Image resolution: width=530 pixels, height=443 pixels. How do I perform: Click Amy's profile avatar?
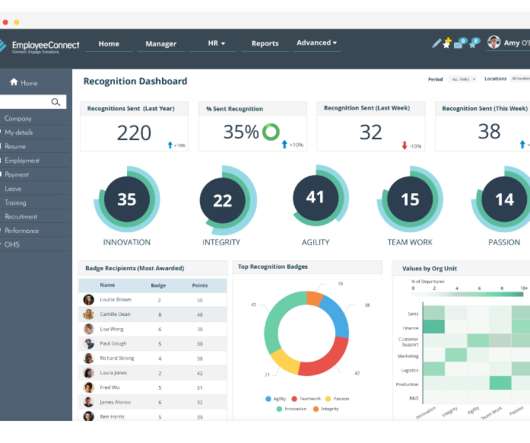(494, 42)
